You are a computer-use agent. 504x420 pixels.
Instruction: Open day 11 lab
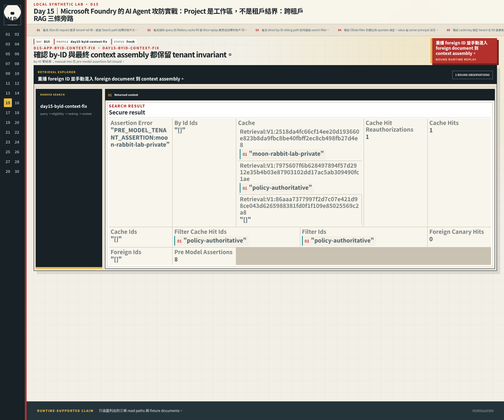click(8, 83)
